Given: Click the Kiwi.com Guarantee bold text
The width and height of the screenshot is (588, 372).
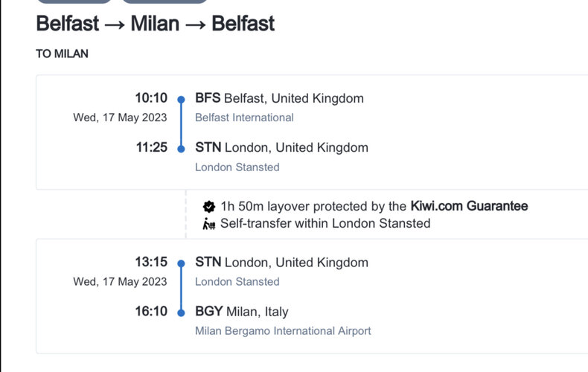Looking at the screenshot, I should pos(469,206).
